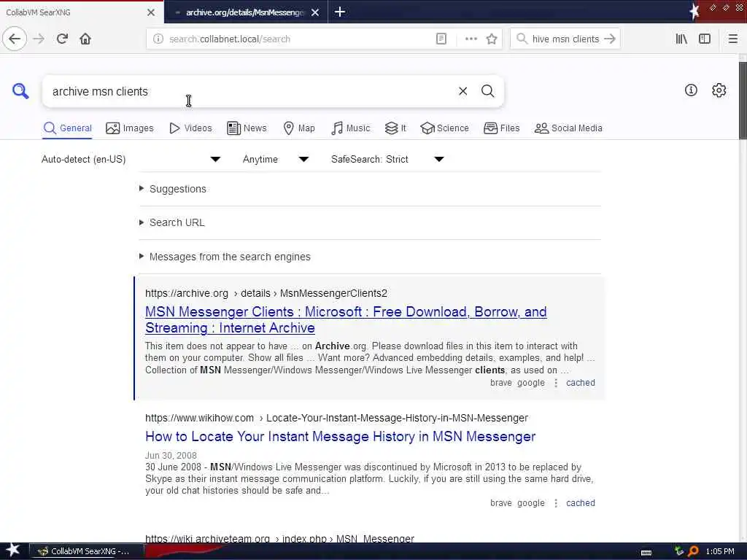Open extra options for archive.org result

click(555, 383)
